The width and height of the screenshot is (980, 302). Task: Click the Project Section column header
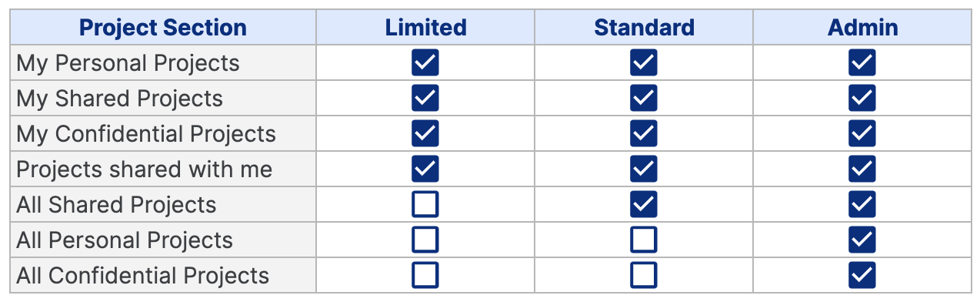pyautogui.click(x=163, y=28)
